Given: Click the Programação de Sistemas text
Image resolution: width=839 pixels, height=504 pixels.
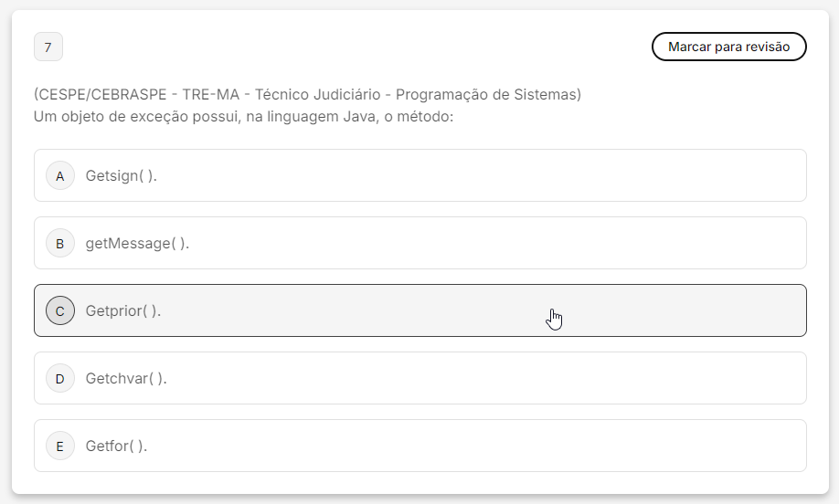Looking at the screenshot, I should [487, 94].
